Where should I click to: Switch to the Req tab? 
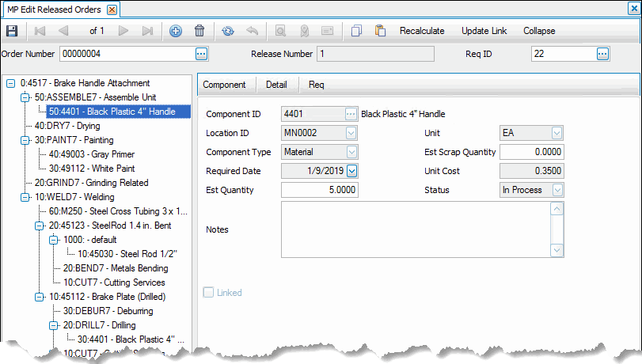[316, 84]
